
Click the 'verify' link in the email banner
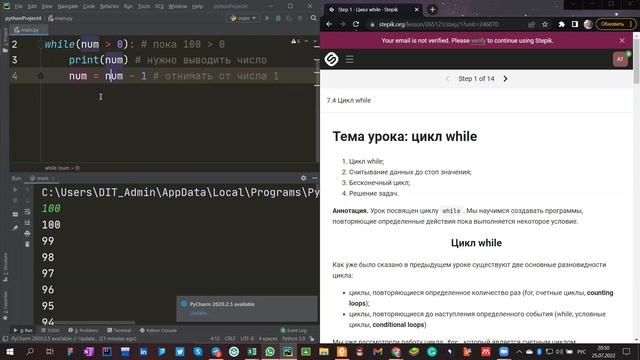coord(478,41)
